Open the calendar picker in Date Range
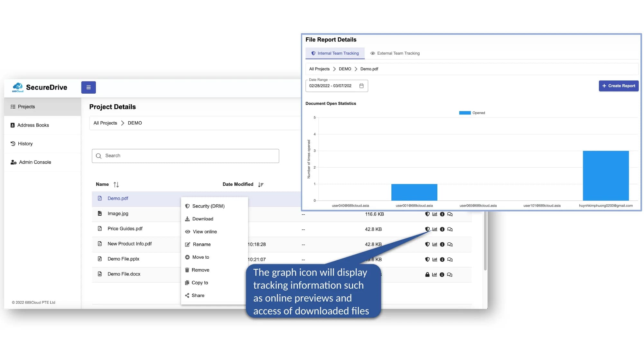 point(361,86)
